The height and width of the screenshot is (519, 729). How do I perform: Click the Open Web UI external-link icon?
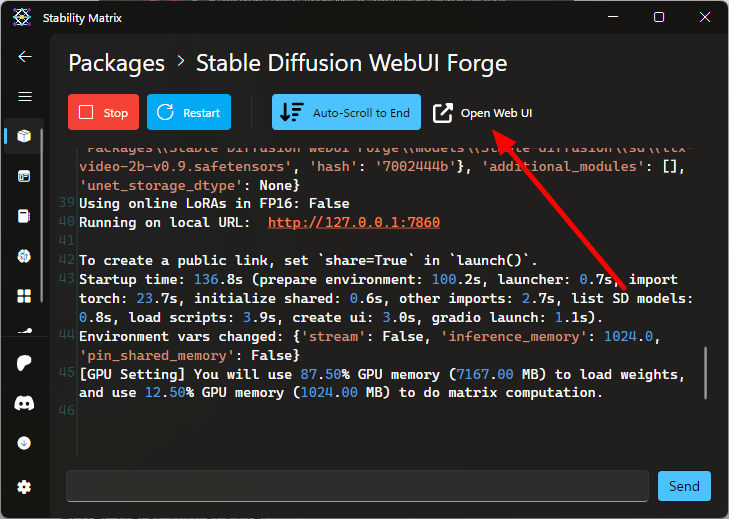[x=443, y=113]
